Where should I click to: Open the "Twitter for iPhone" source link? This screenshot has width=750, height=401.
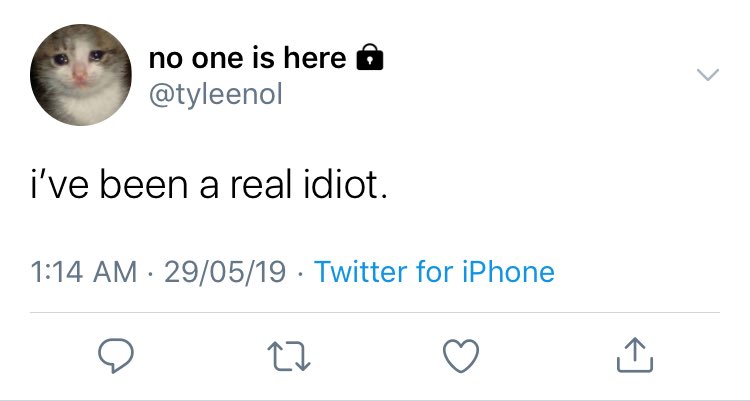tap(434, 272)
